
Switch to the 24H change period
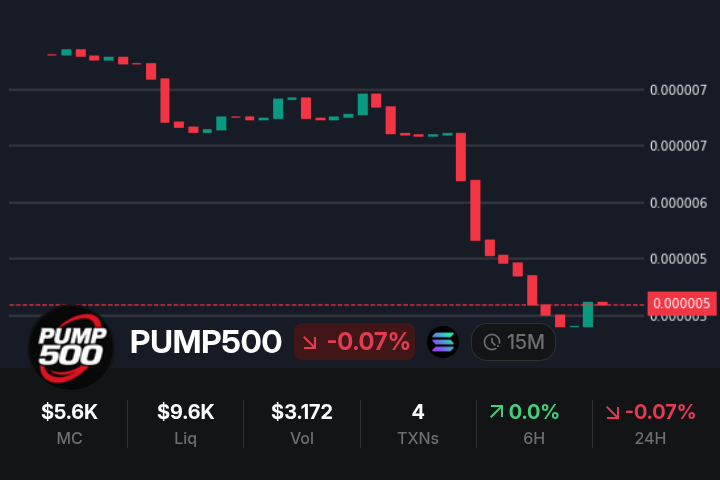(x=649, y=421)
